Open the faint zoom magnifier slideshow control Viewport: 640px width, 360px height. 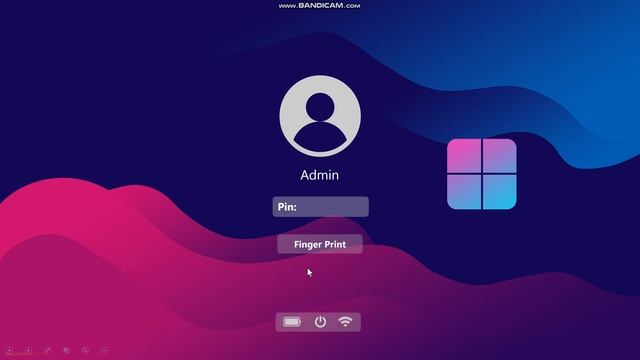[85, 350]
